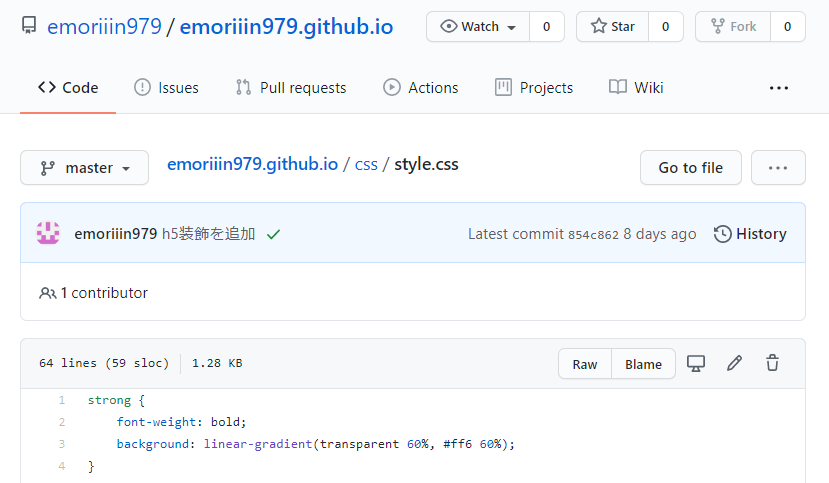Click the '#ff6' color value text

457,444
